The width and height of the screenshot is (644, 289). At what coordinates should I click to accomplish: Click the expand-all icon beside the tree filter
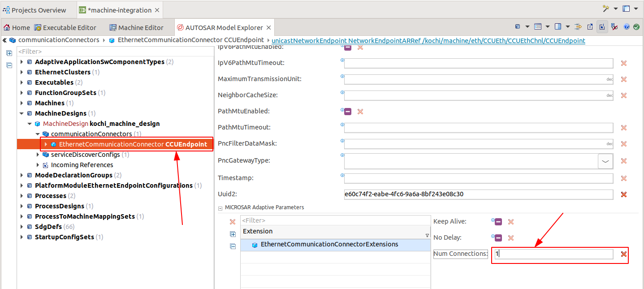[9, 53]
